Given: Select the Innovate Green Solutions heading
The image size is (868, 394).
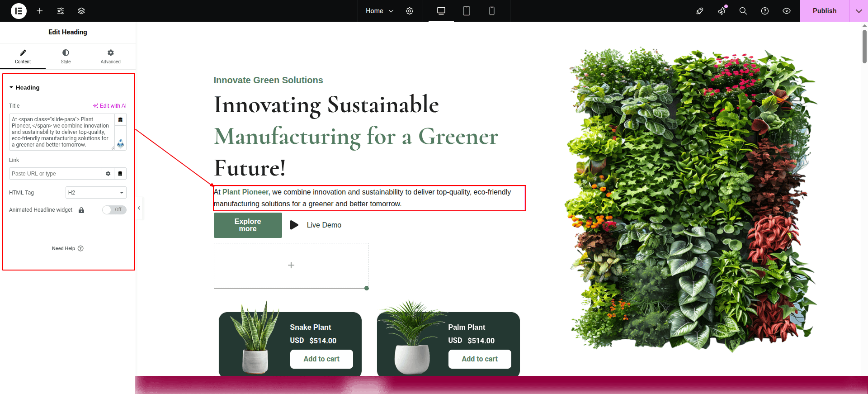Looking at the screenshot, I should (268, 80).
